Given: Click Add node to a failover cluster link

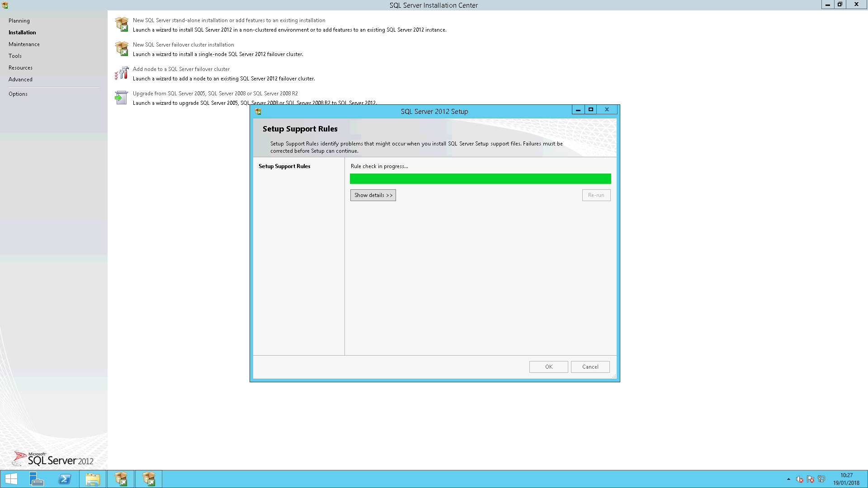Looking at the screenshot, I should (x=181, y=69).
